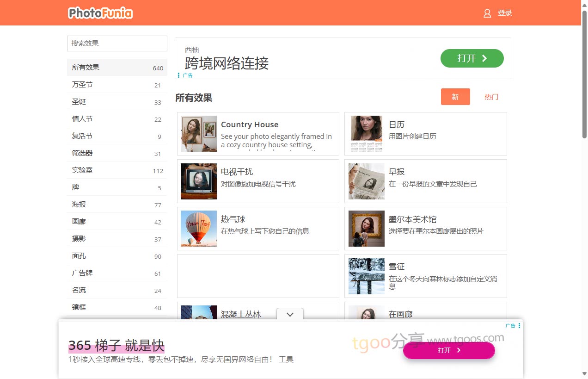Click the user profile icon beside 登录
This screenshot has width=588, height=379.
[487, 13]
